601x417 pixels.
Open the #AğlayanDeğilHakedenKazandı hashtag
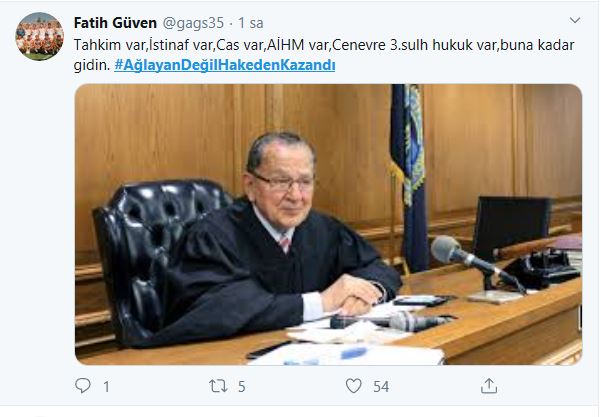coord(225,65)
